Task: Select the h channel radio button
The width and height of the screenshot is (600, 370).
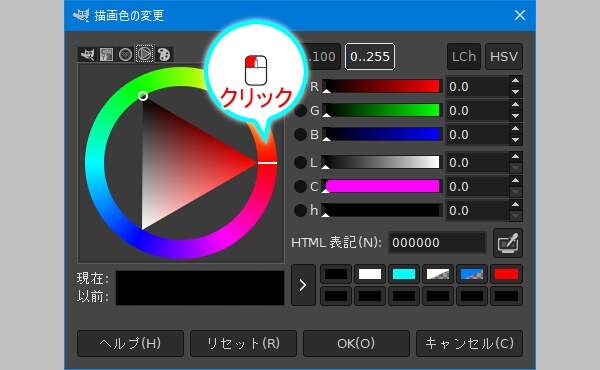Action: pyautogui.click(x=300, y=210)
